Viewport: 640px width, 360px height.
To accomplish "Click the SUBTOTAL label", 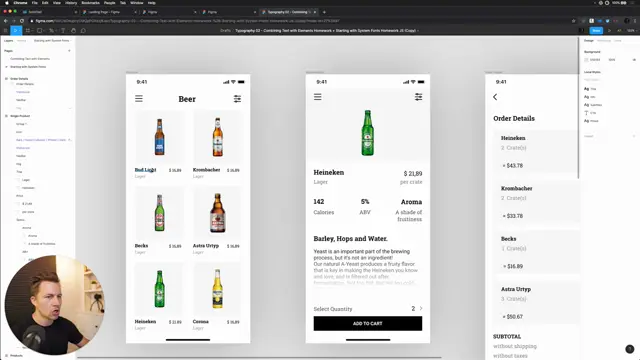I will [x=507, y=336].
